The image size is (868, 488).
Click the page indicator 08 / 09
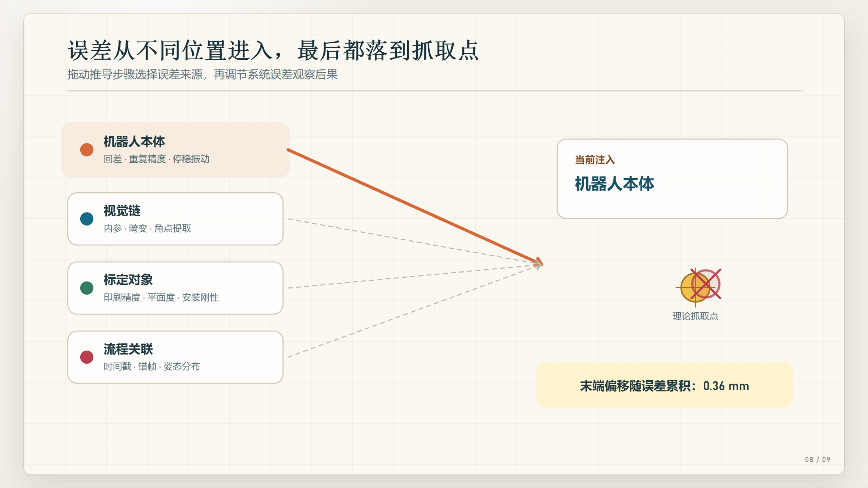point(818,459)
